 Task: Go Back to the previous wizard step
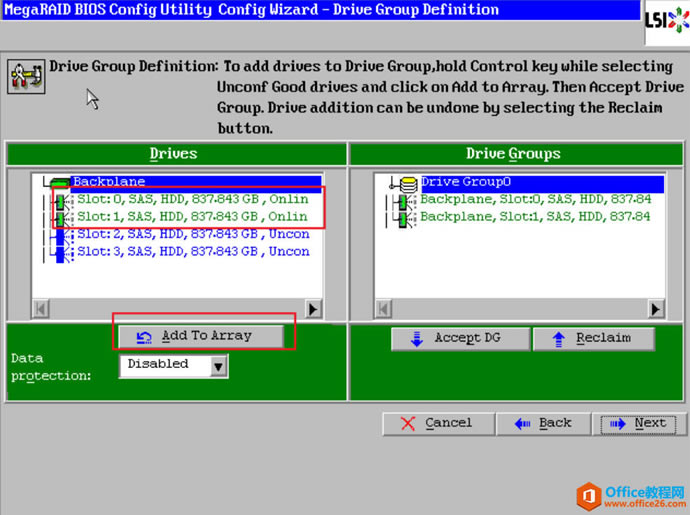tap(543, 423)
